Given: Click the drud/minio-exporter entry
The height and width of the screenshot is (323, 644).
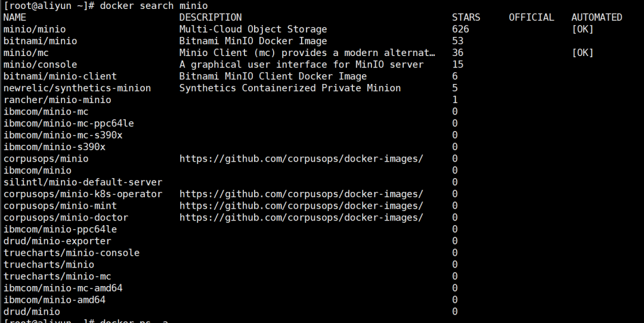Looking at the screenshot, I should click(57, 241).
